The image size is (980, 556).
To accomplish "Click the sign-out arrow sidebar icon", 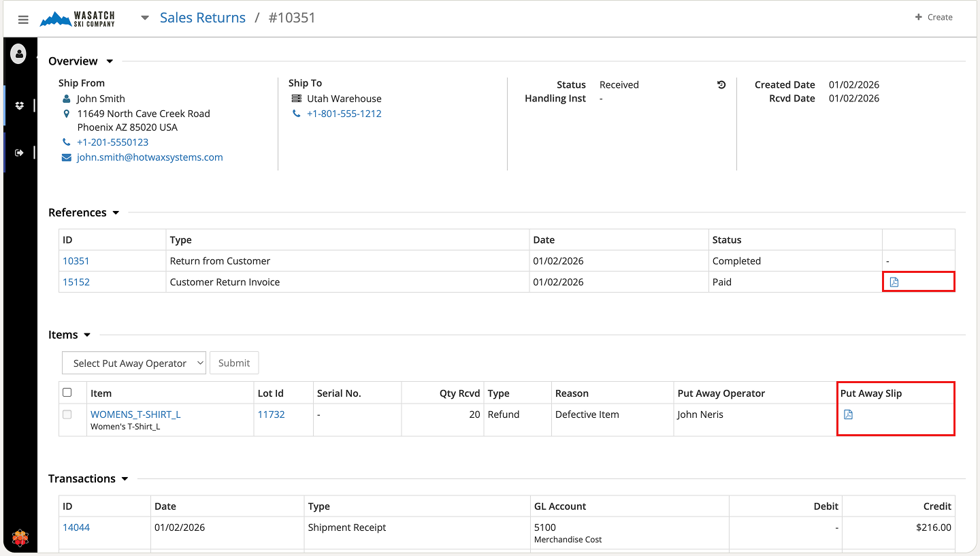I will tap(19, 152).
